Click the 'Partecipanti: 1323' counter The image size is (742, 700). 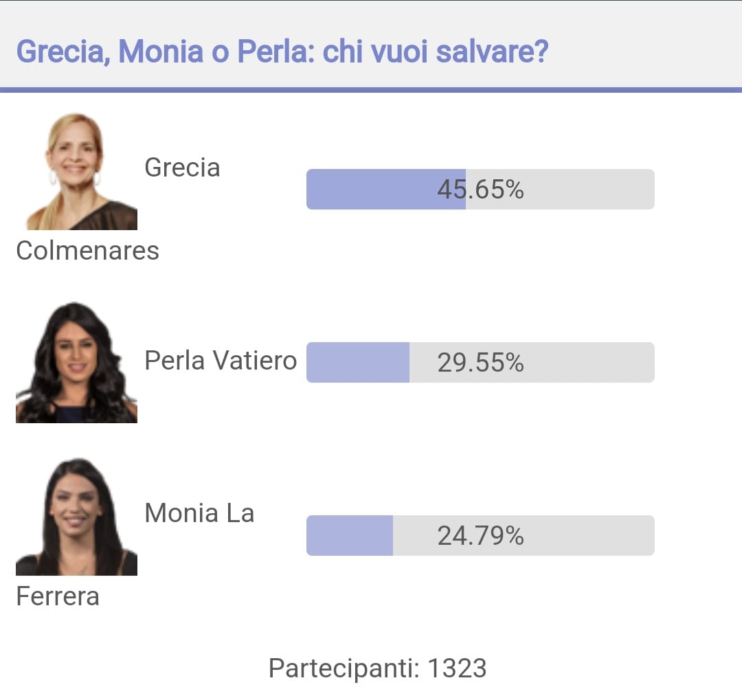(378, 668)
